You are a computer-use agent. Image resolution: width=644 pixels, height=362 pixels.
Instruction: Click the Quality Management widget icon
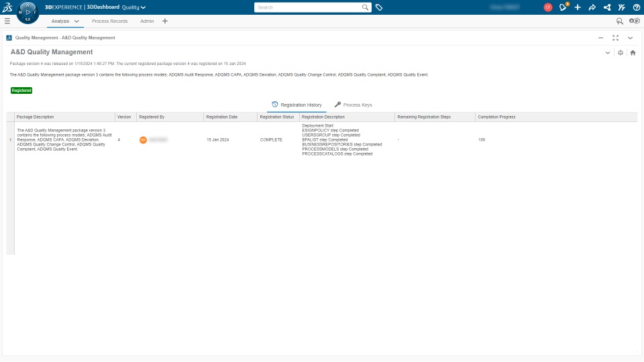(9, 38)
